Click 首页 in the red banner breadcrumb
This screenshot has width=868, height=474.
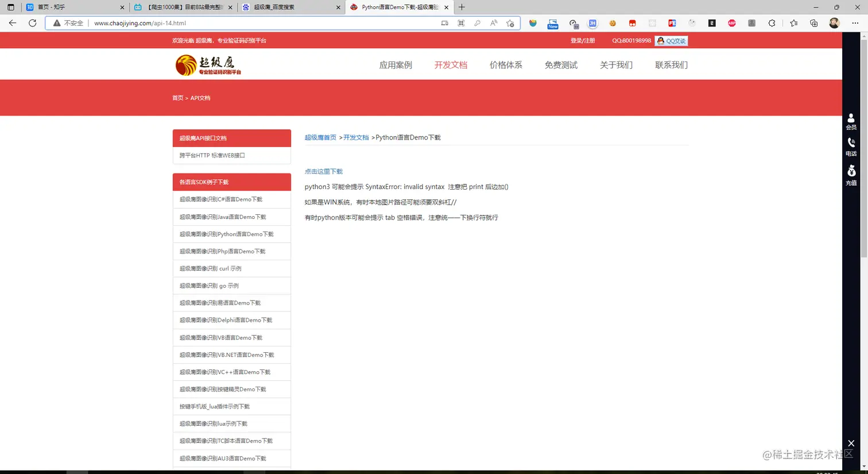point(177,98)
